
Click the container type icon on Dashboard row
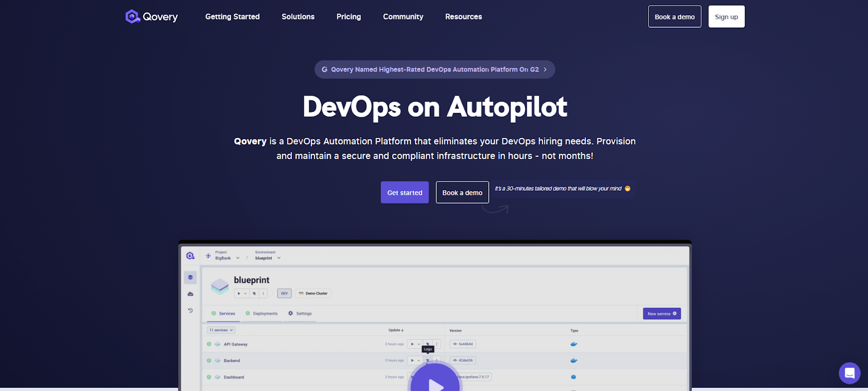(x=573, y=377)
